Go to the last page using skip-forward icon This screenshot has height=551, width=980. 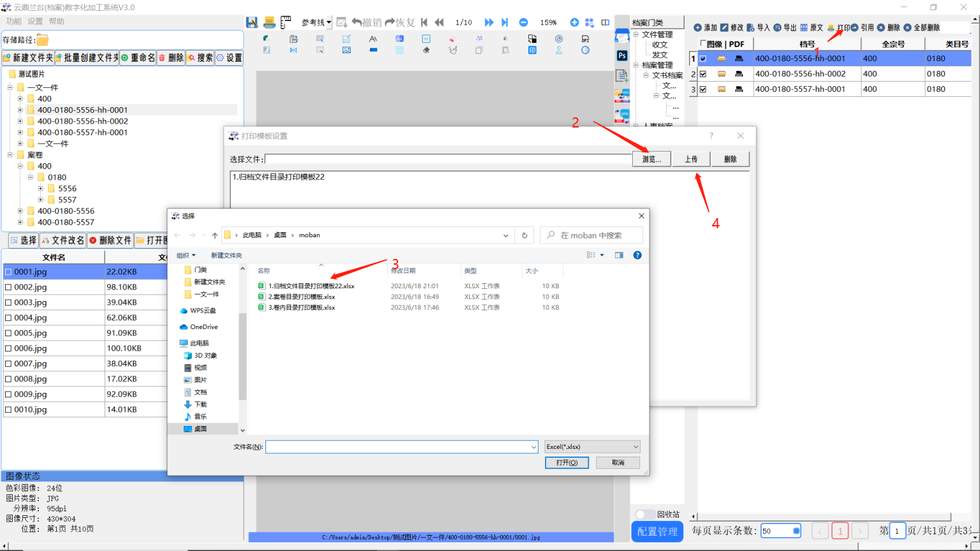(x=505, y=22)
